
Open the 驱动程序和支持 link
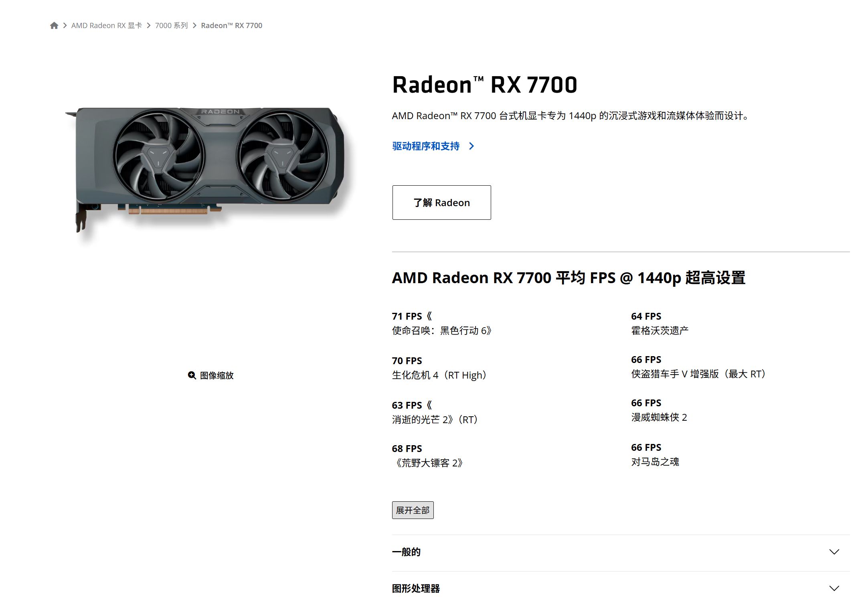point(426,146)
